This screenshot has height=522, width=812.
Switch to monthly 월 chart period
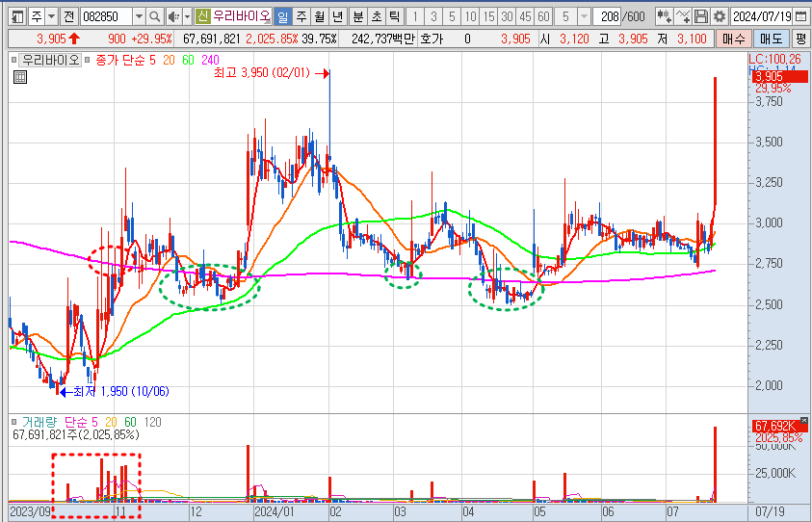[x=319, y=17]
